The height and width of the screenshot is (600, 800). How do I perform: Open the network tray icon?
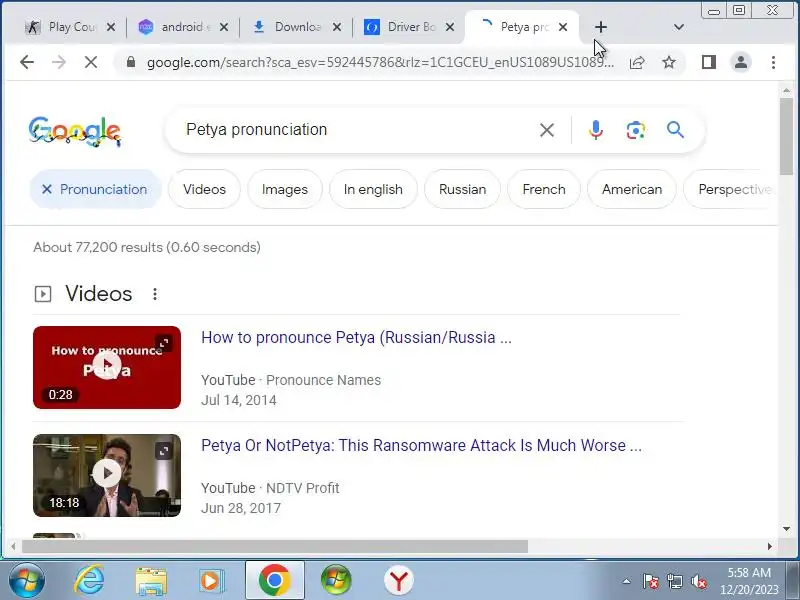pyautogui.click(x=674, y=581)
